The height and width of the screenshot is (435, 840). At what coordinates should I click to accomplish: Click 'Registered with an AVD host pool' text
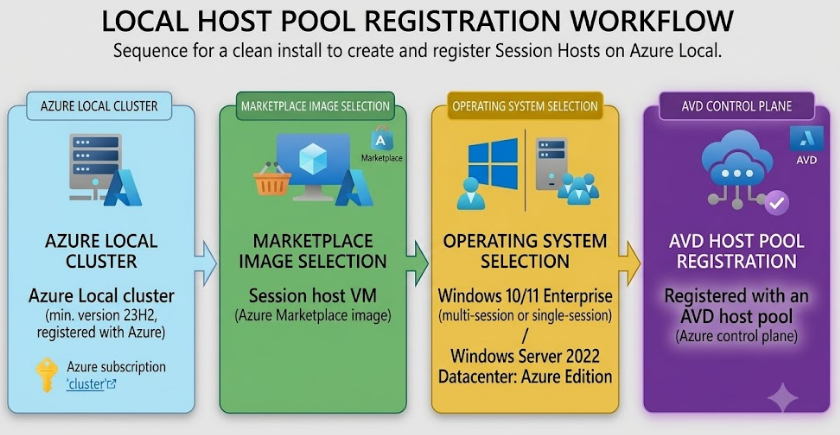coord(737,306)
